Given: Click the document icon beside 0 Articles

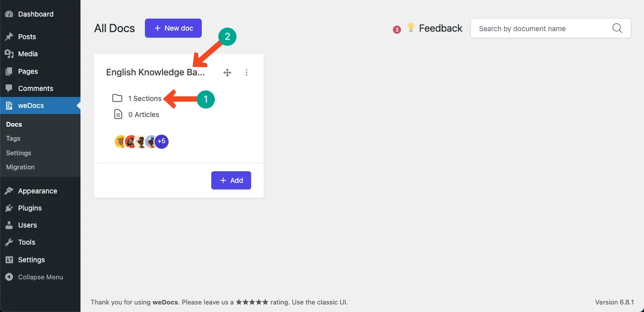Looking at the screenshot, I should tap(118, 115).
